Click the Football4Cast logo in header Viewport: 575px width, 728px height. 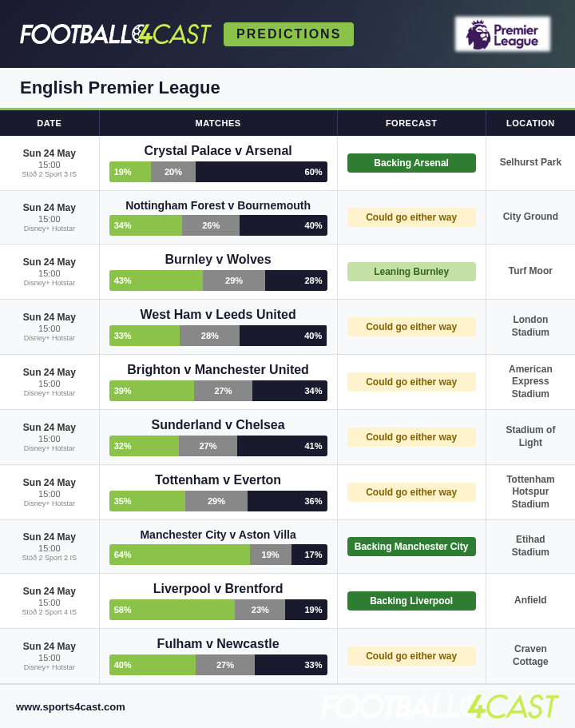click(x=116, y=34)
